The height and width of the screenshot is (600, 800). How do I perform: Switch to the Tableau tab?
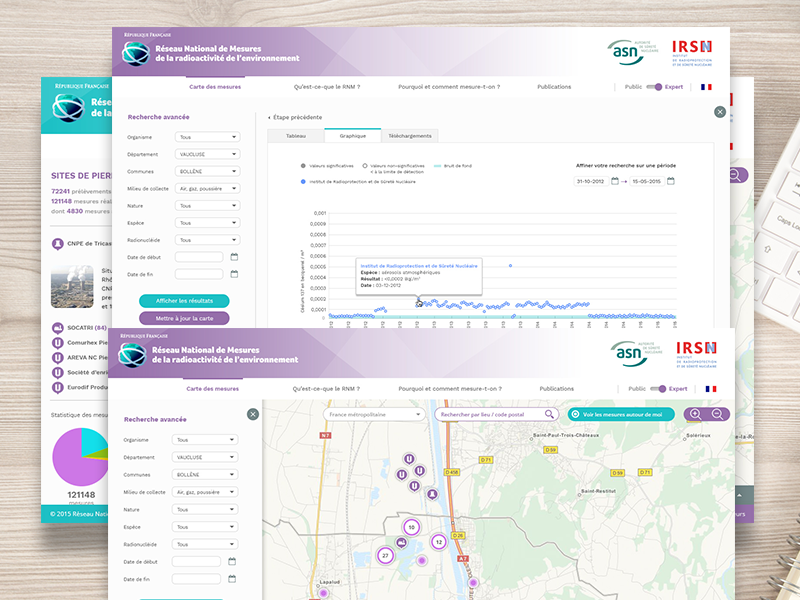pos(296,135)
